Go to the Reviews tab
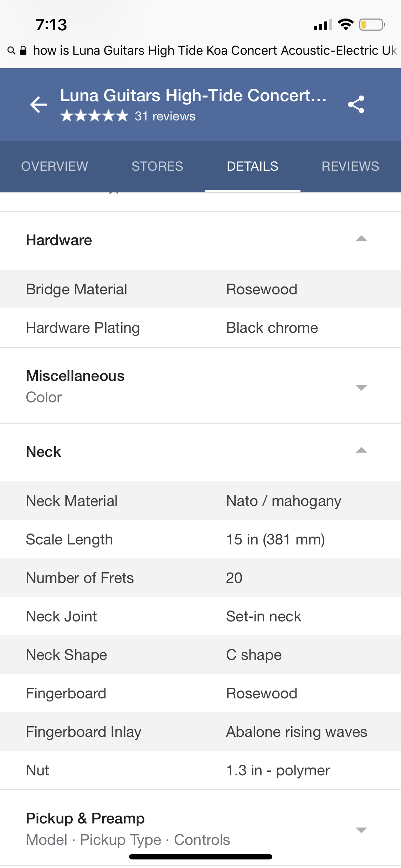The image size is (401, 868). [x=350, y=166]
